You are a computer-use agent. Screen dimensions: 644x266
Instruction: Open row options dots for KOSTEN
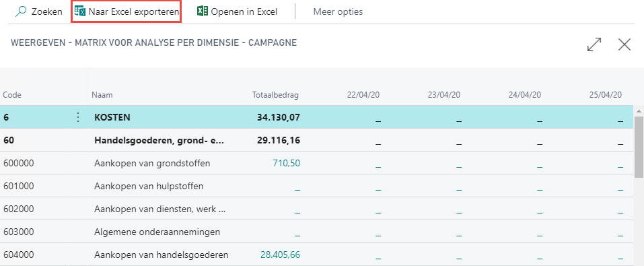coord(78,118)
